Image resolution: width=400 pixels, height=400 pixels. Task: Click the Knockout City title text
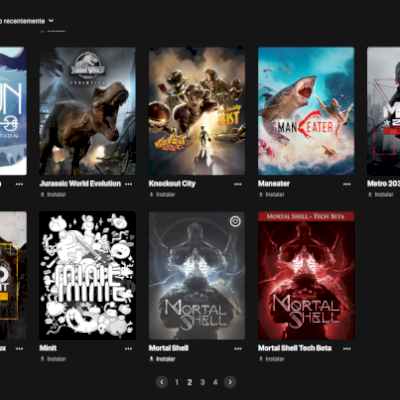click(x=172, y=184)
